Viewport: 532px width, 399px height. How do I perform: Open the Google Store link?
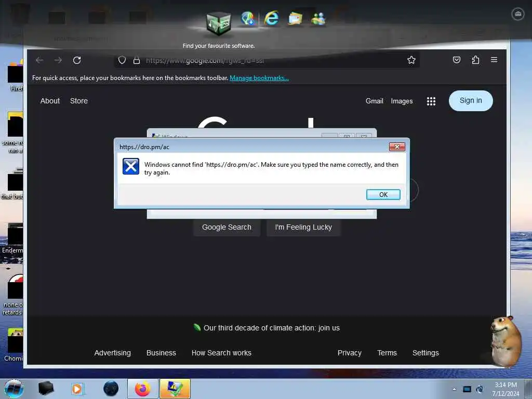click(x=79, y=101)
